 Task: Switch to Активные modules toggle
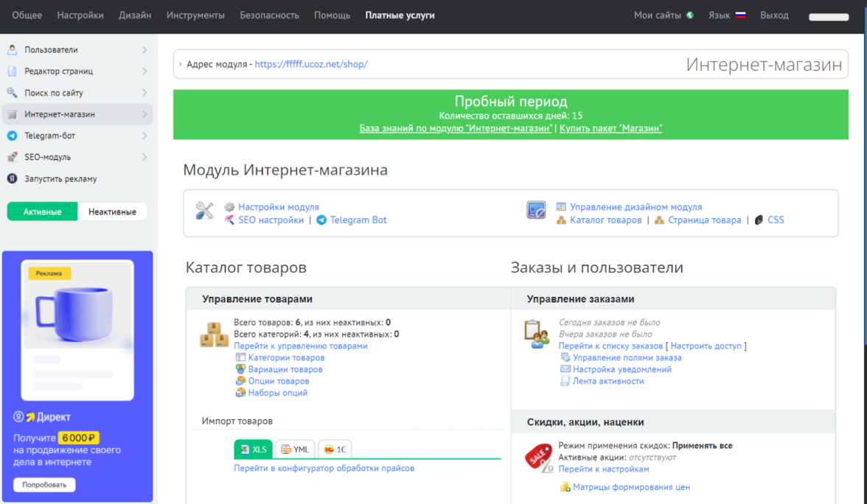(x=43, y=211)
